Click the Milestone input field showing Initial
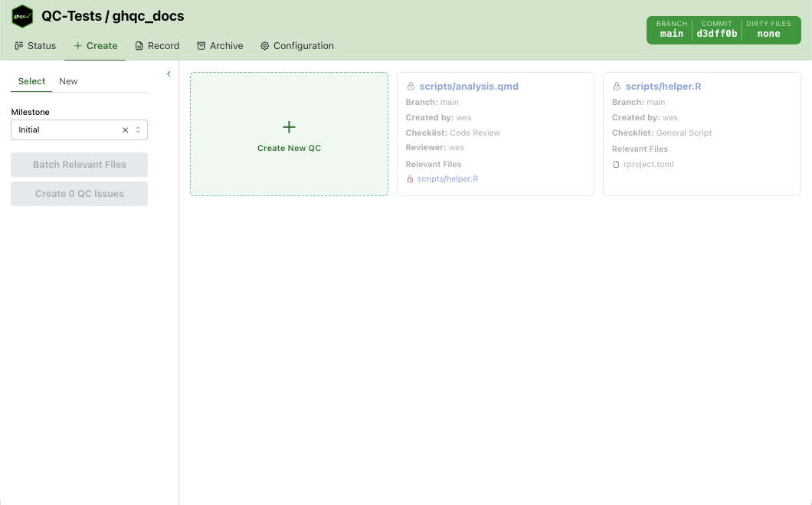812x505 pixels. (65, 130)
